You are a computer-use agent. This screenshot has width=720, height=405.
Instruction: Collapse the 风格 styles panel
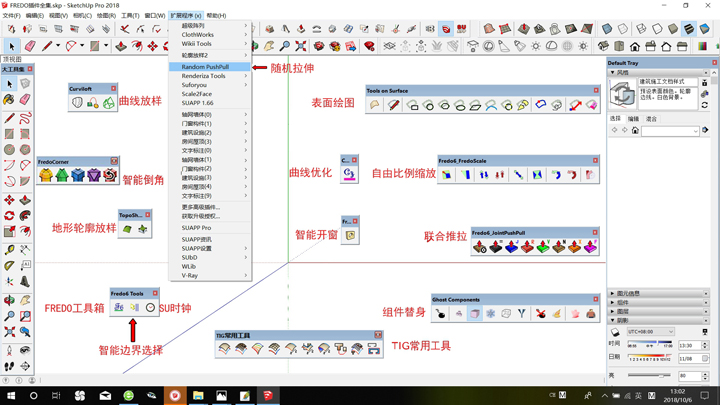pyautogui.click(x=613, y=73)
